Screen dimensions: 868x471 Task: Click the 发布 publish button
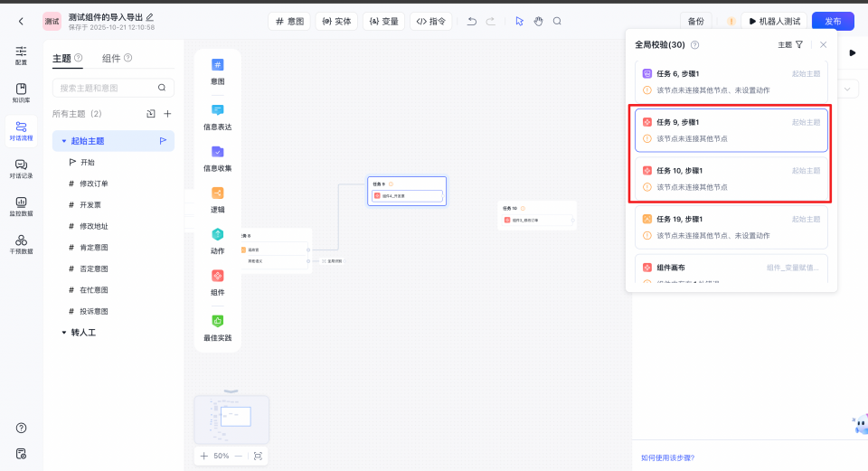[x=832, y=21]
